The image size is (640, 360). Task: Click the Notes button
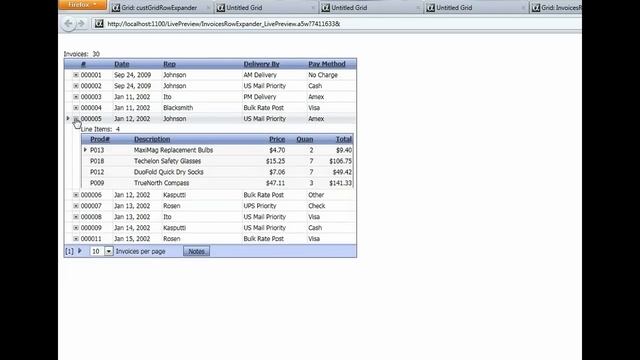tap(196, 251)
